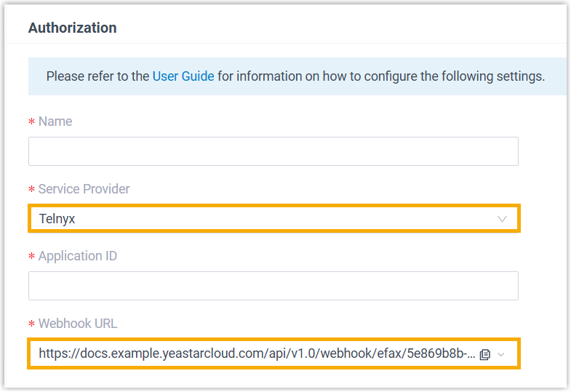Viewport: 571px width, 392px height.
Task: Click the Authorization section heading
Action: tap(72, 28)
